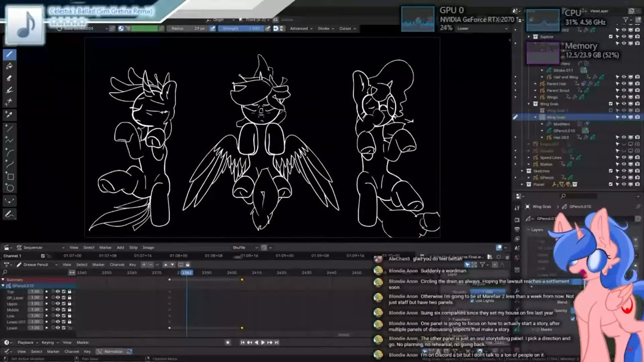Viewport: 644px width, 362px height.
Task: Open the Cursor dropdown in the header
Action: tap(347, 29)
